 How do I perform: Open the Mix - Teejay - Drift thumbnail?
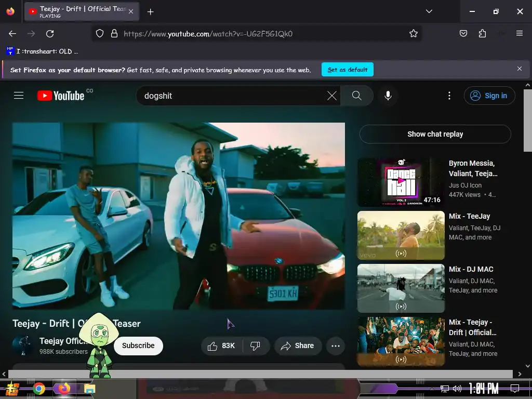click(x=401, y=341)
